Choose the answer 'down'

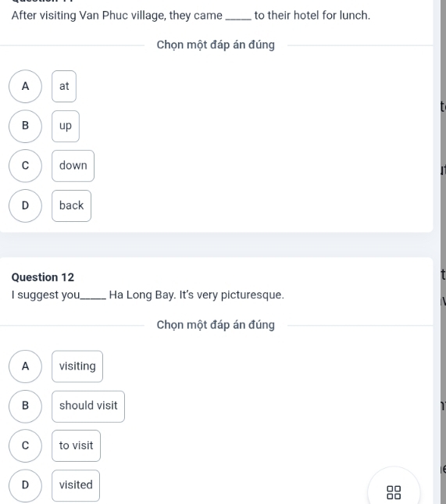click(x=73, y=166)
